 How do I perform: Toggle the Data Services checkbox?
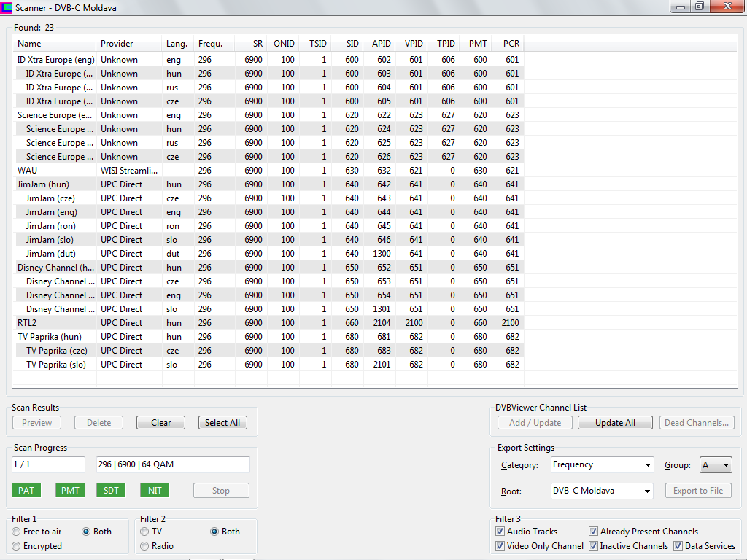click(678, 546)
